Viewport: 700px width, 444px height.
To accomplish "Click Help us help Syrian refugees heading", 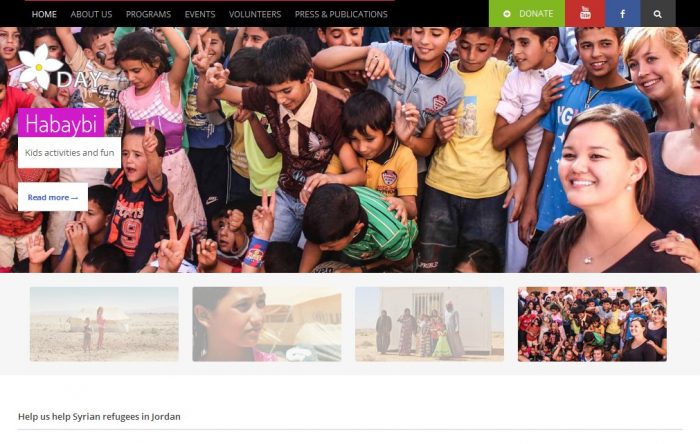I will 99,416.
